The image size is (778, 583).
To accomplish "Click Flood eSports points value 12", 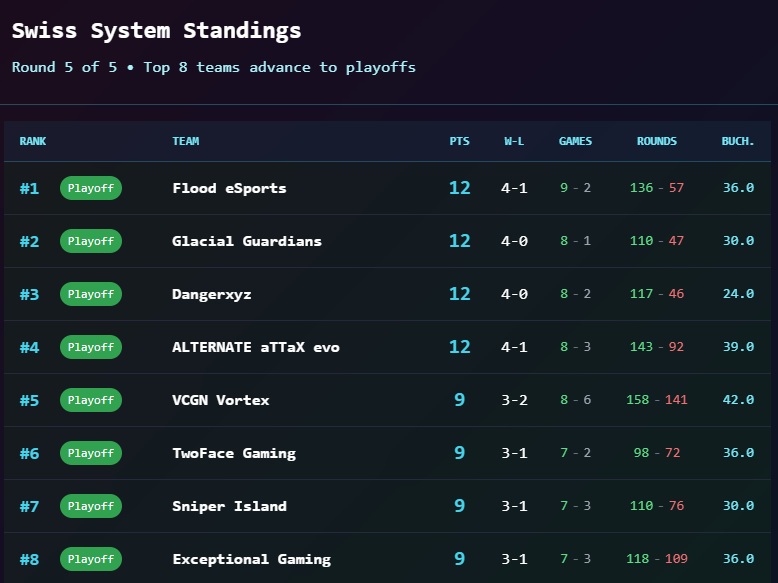I will 459,188.
